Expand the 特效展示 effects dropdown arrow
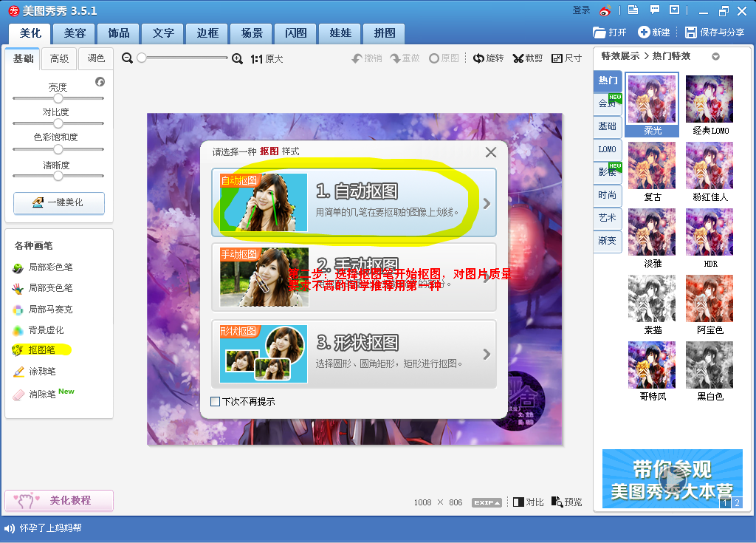756x543 pixels. [x=716, y=56]
